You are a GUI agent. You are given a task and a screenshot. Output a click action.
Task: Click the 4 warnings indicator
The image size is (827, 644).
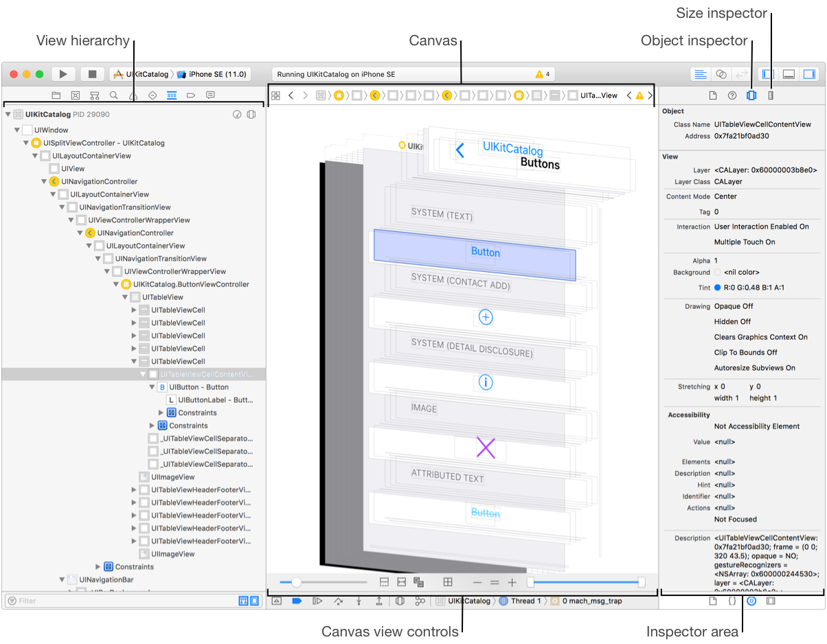click(x=543, y=74)
